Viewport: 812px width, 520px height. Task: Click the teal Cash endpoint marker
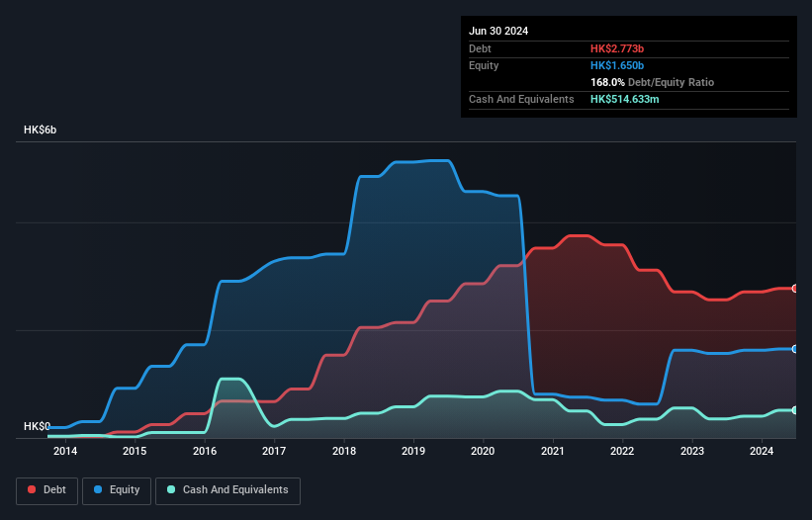coord(795,410)
